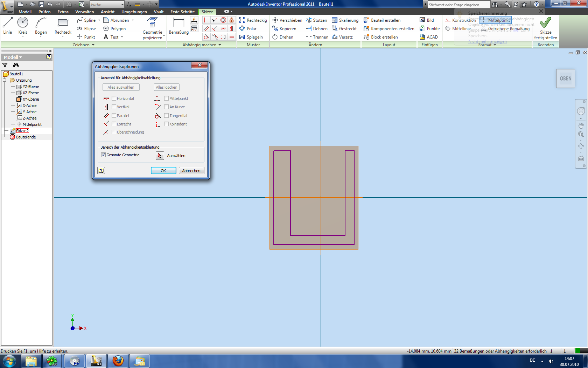This screenshot has height=368, width=588.
Task: Choose the Polygon tool
Action: tap(114, 29)
